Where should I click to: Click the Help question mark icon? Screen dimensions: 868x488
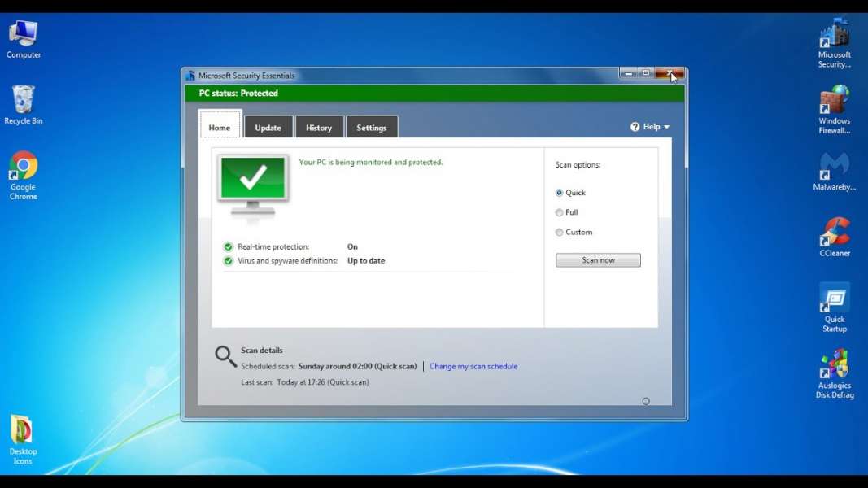(x=635, y=127)
